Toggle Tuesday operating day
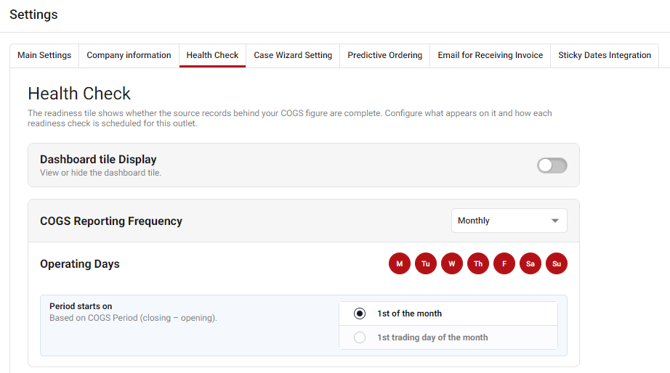Screen dimensions: 670x373 point(426,264)
